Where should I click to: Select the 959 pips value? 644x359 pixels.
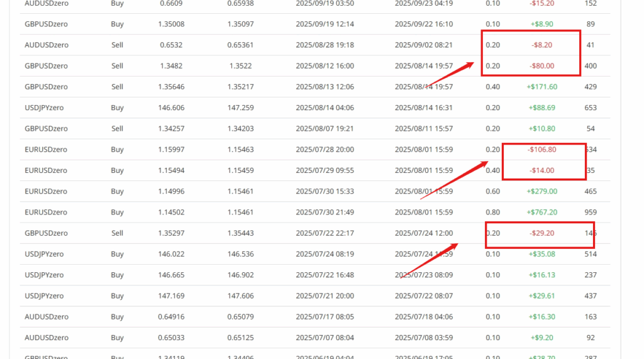click(x=590, y=213)
